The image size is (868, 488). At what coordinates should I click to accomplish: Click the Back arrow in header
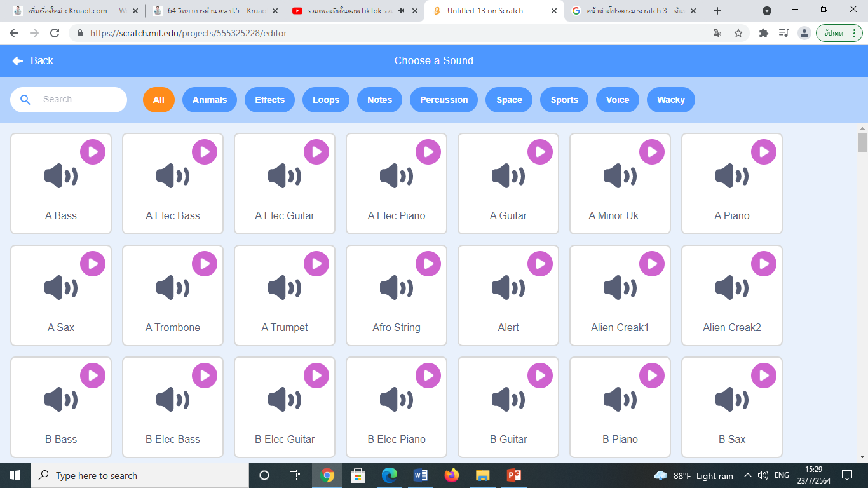coord(18,61)
